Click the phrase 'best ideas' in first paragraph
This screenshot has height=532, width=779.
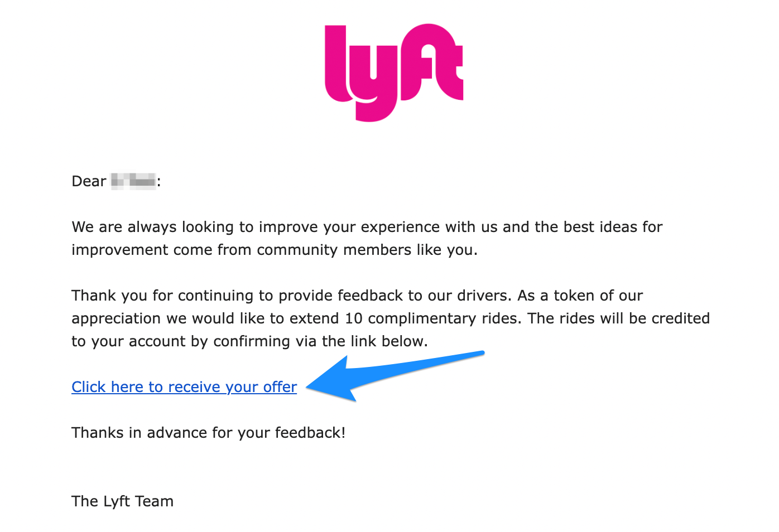(x=600, y=227)
